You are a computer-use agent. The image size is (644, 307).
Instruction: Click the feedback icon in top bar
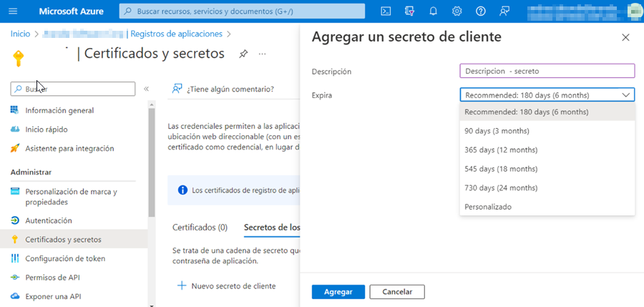[504, 11]
